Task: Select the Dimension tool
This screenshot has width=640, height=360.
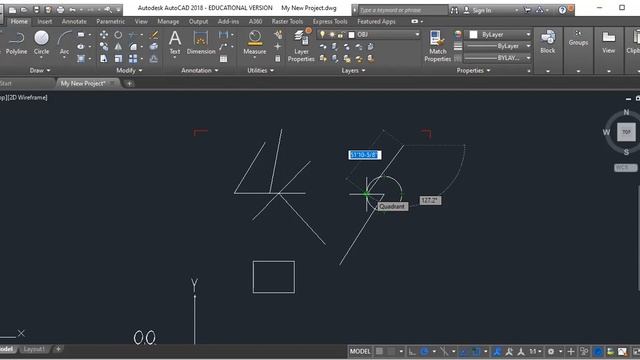Action: (x=201, y=42)
